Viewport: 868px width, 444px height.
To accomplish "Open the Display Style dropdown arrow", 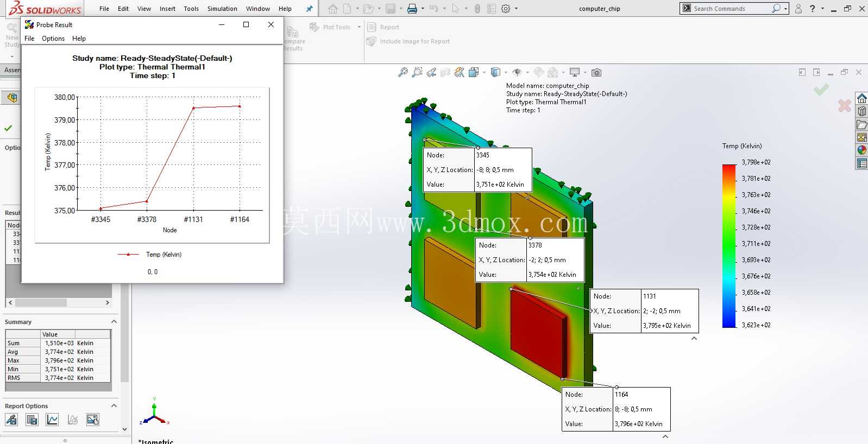I will click(x=506, y=72).
